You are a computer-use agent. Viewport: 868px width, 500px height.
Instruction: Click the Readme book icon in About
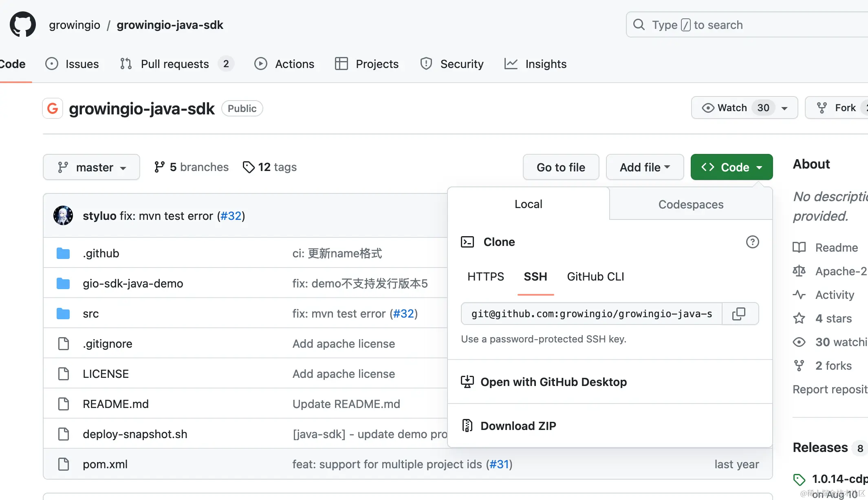point(799,248)
